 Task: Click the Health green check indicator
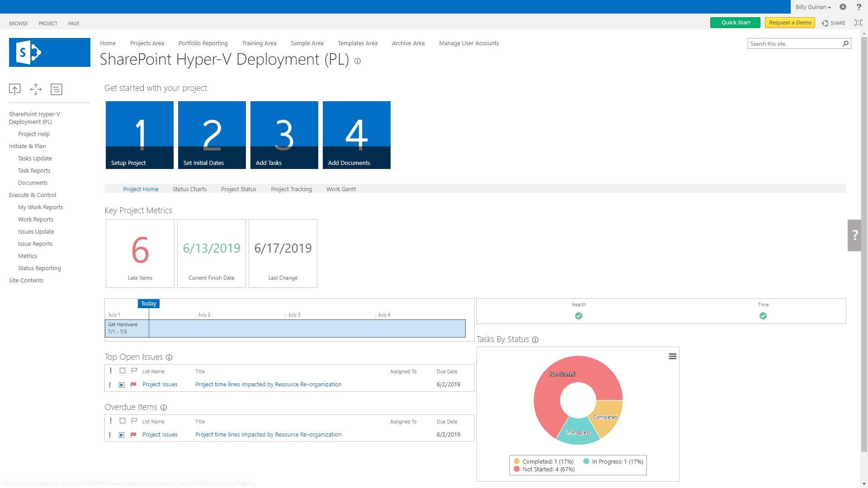[x=579, y=316]
